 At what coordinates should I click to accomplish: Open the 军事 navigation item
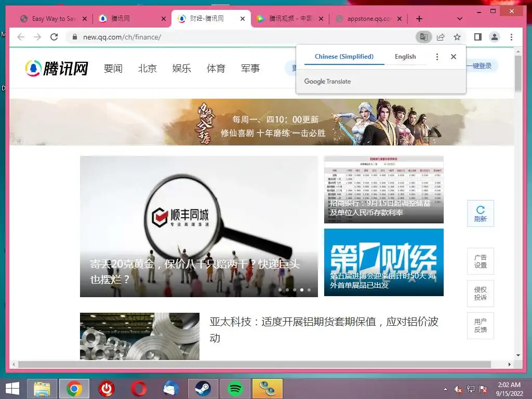[x=250, y=68]
